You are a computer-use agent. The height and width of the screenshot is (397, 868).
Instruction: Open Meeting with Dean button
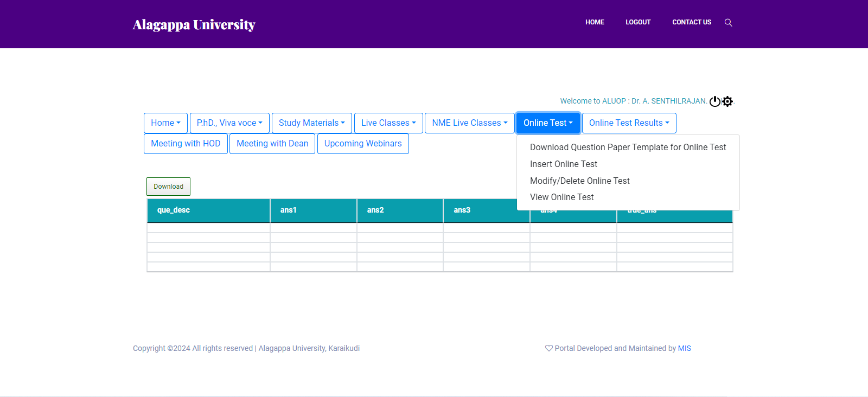click(272, 144)
